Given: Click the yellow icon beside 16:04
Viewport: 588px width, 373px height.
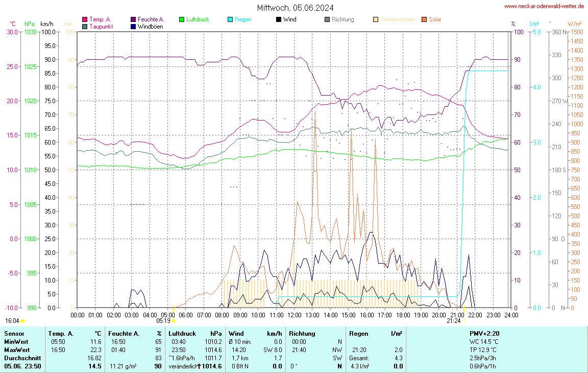Looking at the screenshot, I should 22,321.
